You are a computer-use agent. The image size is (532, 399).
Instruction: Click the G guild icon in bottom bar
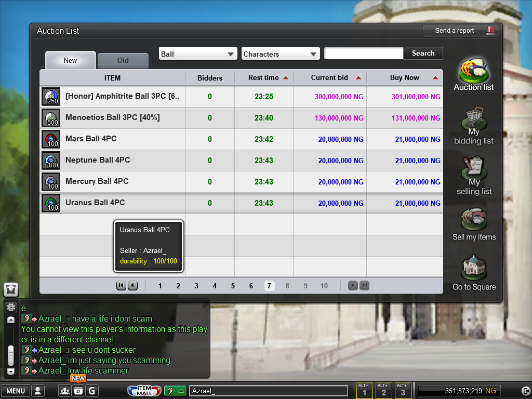point(92,391)
